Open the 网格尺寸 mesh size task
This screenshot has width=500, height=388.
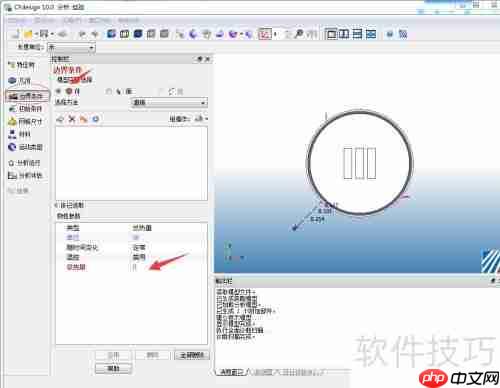pos(26,121)
